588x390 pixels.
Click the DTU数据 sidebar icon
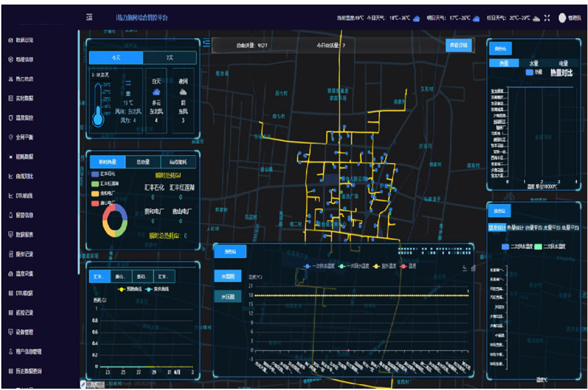pos(11,294)
